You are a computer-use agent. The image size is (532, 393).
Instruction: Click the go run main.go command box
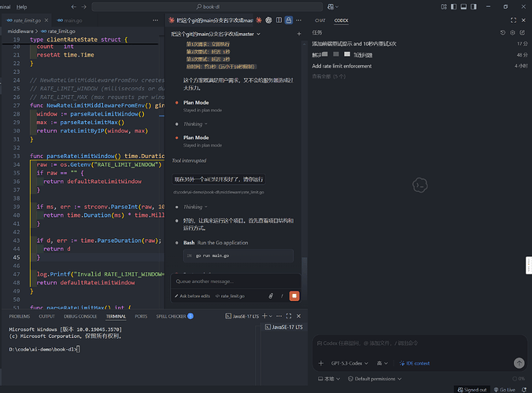point(238,255)
